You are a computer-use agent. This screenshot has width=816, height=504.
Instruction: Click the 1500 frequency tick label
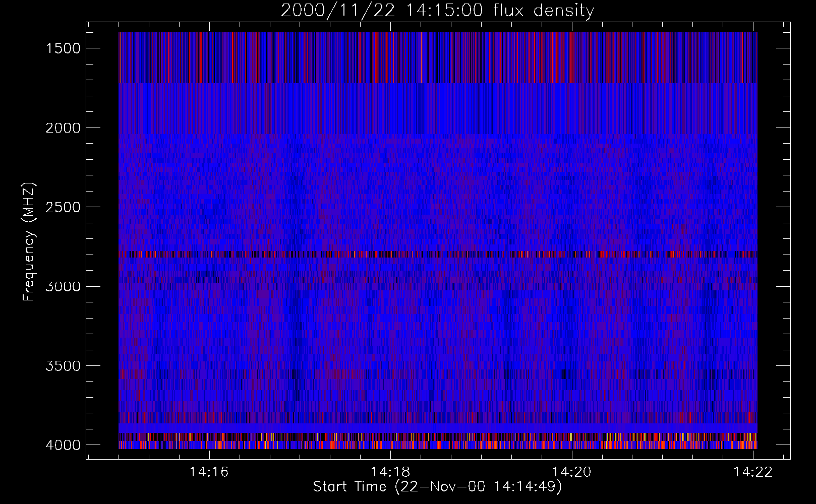(x=63, y=48)
